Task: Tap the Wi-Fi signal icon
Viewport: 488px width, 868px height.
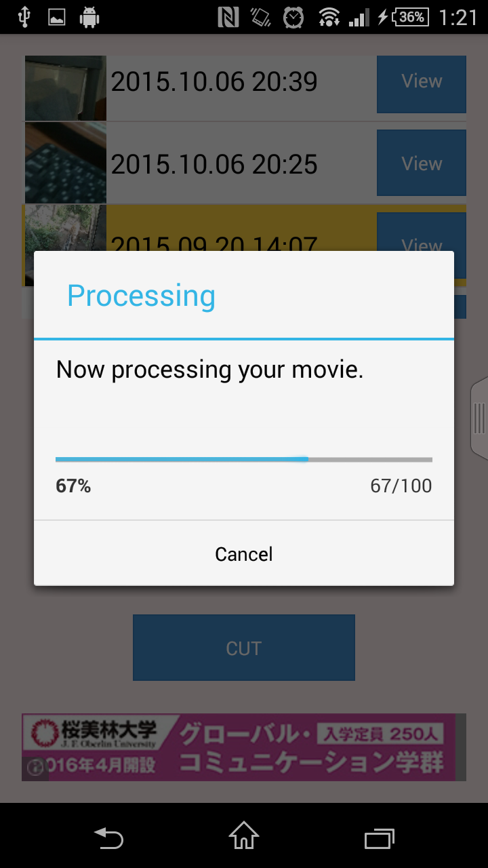Action: coord(329,17)
